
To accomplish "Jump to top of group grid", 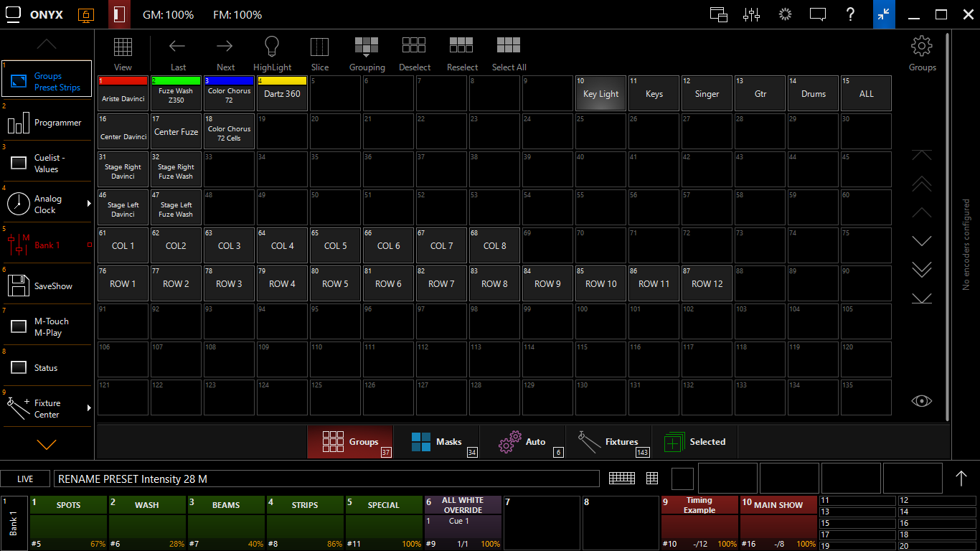I will coord(922,155).
